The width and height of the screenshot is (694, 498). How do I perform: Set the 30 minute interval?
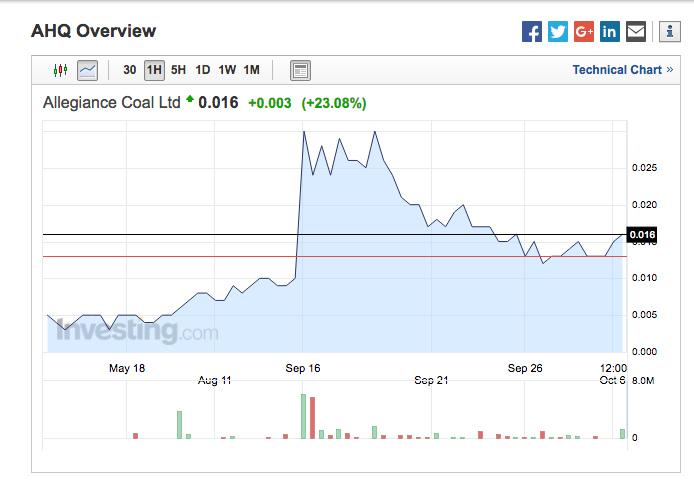130,70
